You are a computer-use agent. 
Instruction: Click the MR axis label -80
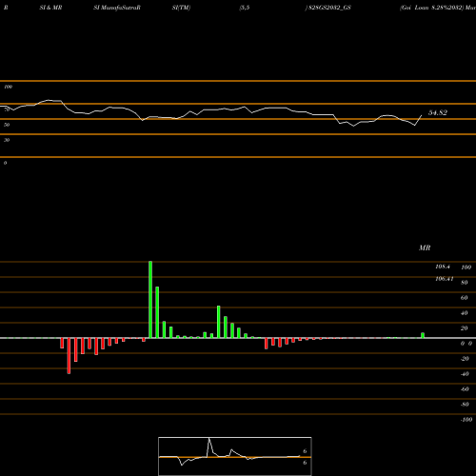click(x=465, y=405)
